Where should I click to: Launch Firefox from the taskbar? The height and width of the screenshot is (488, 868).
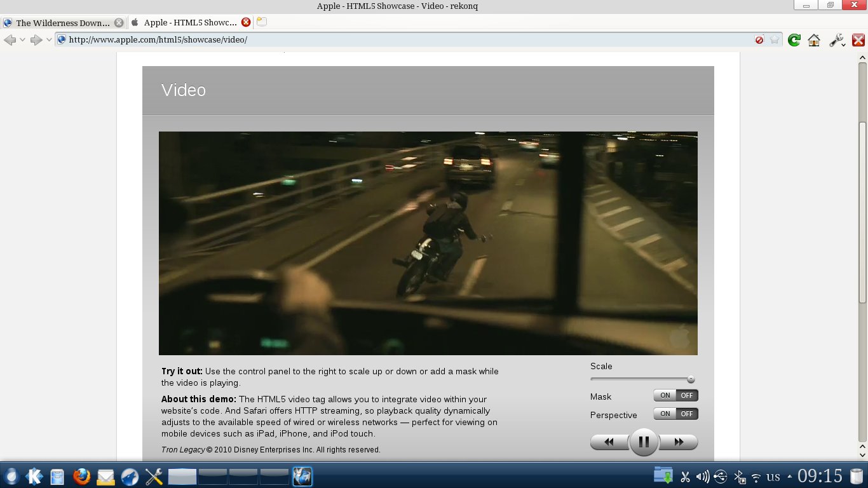(81, 477)
